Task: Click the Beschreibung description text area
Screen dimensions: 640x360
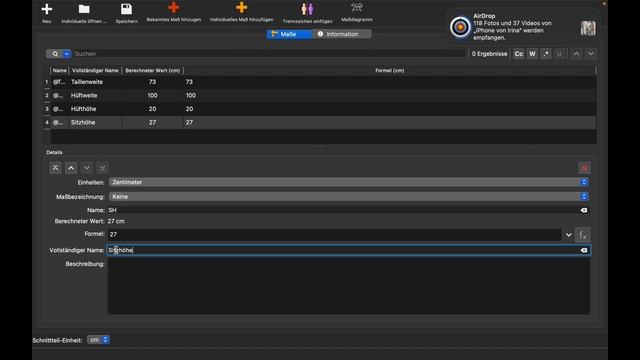Action: [x=349, y=287]
